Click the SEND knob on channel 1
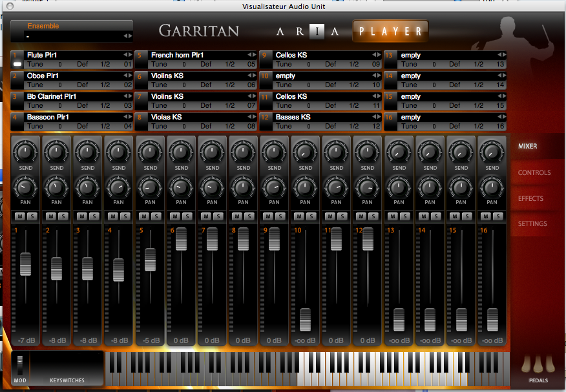The width and height of the screenshot is (566, 392). pyautogui.click(x=25, y=152)
